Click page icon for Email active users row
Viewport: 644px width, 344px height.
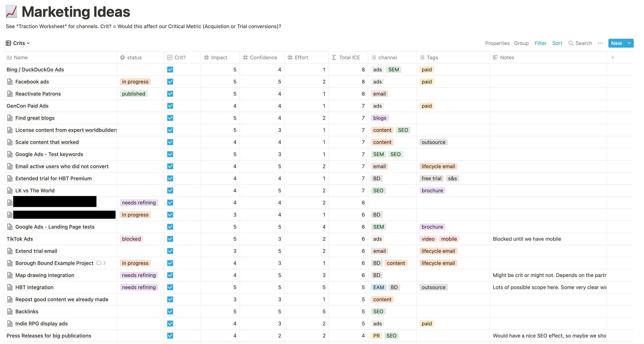pyautogui.click(x=10, y=166)
